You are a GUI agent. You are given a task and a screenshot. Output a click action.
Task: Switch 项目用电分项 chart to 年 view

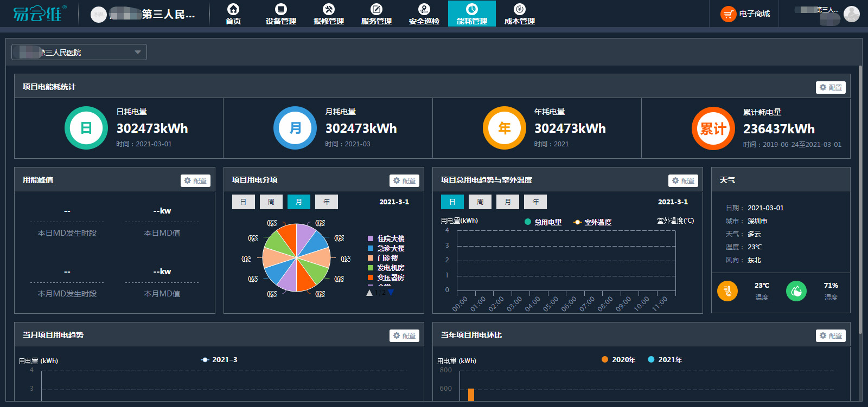(327, 202)
